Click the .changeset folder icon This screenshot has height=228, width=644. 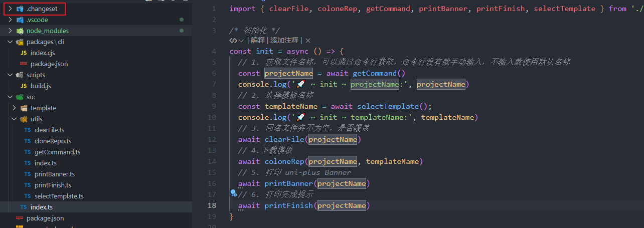coord(20,9)
